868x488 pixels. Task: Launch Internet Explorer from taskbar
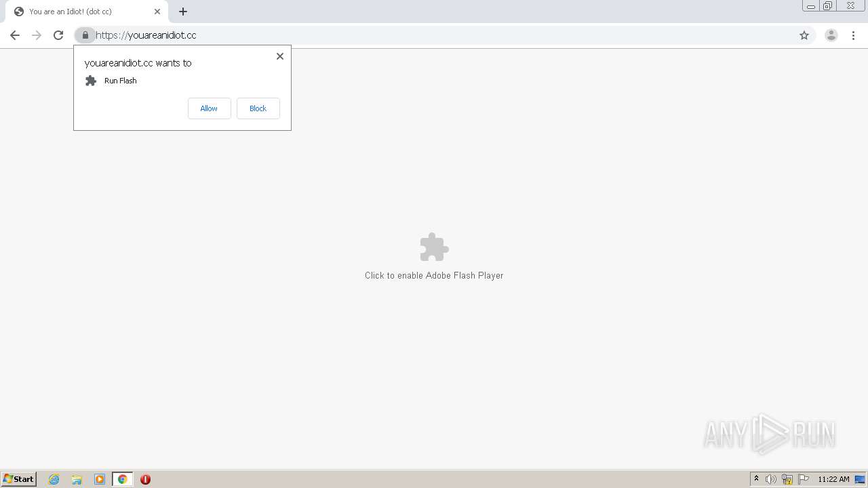tap(54, 479)
